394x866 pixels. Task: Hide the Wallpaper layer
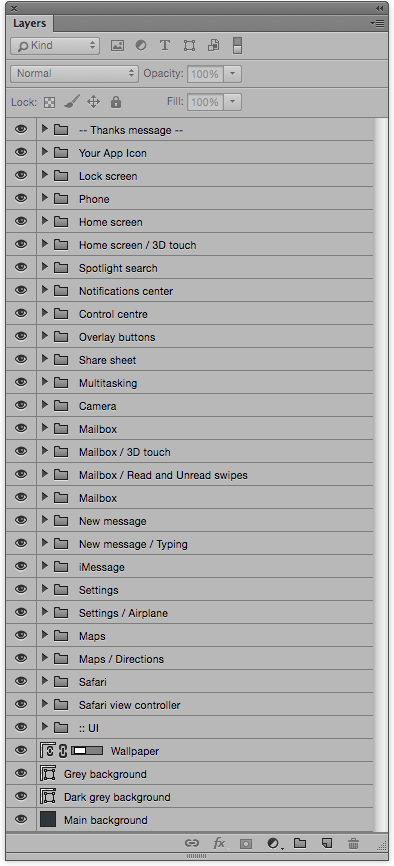click(21, 751)
